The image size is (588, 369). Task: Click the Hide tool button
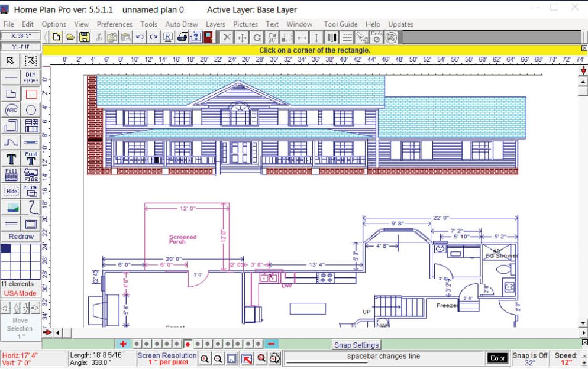(x=11, y=191)
